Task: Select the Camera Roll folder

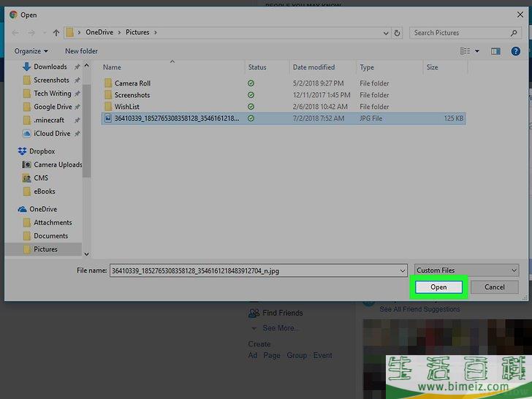Action: (x=132, y=83)
